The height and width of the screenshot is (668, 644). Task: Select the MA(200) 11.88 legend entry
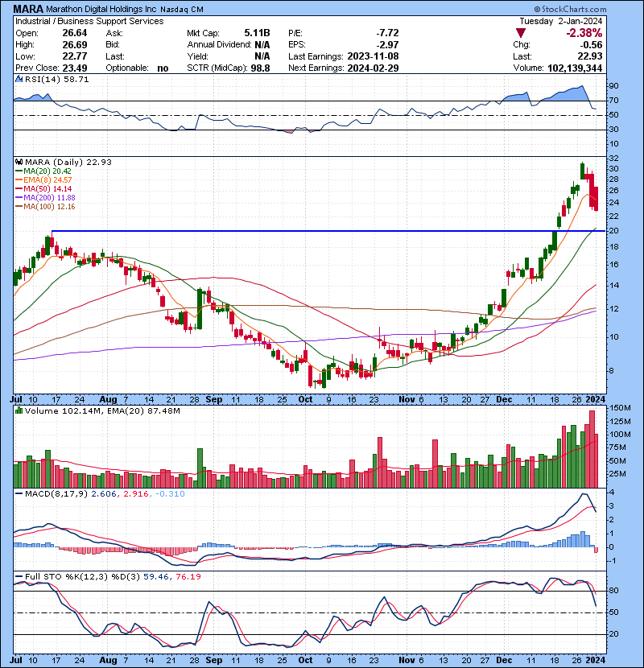[45, 198]
